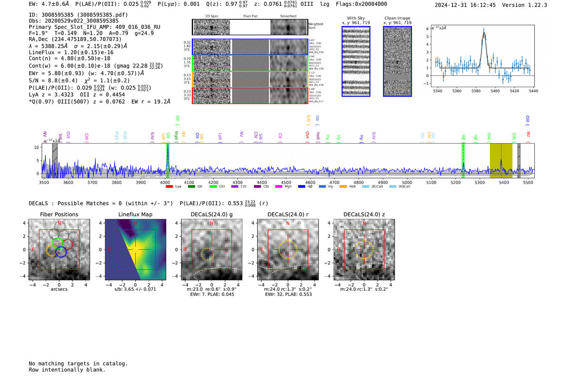The width and height of the screenshot is (576, 392).
Task: Click the green dashed fiber circle in Fiber Positions
Action: tap(58, 243)
